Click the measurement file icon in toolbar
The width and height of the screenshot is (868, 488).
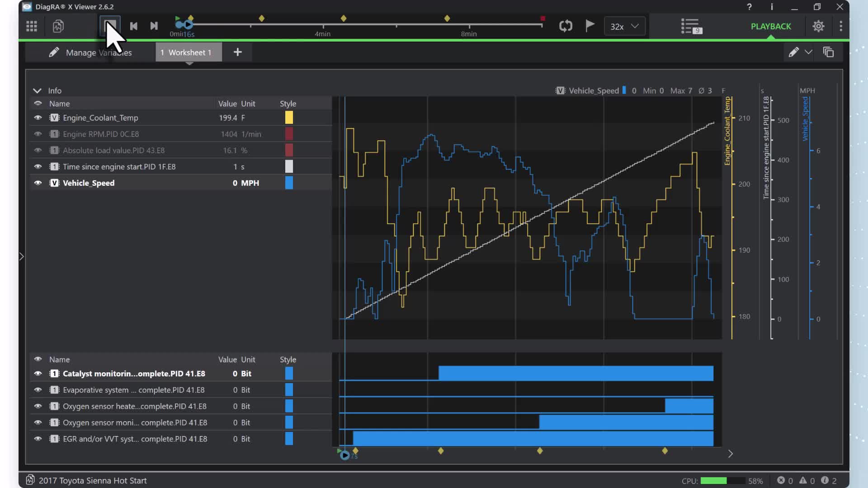58,26
